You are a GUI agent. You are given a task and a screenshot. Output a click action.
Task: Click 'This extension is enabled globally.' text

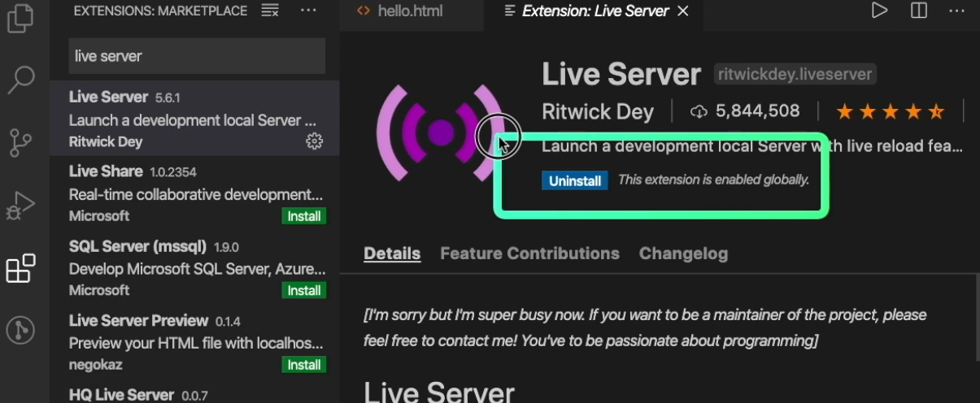(x=713, y=180)
